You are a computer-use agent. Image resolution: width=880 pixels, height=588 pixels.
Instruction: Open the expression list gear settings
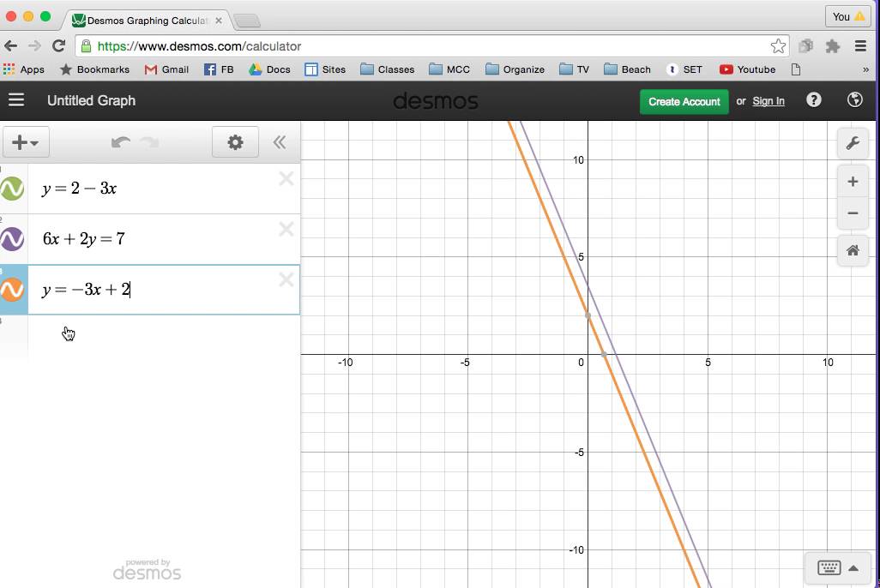tap(235, 142)
